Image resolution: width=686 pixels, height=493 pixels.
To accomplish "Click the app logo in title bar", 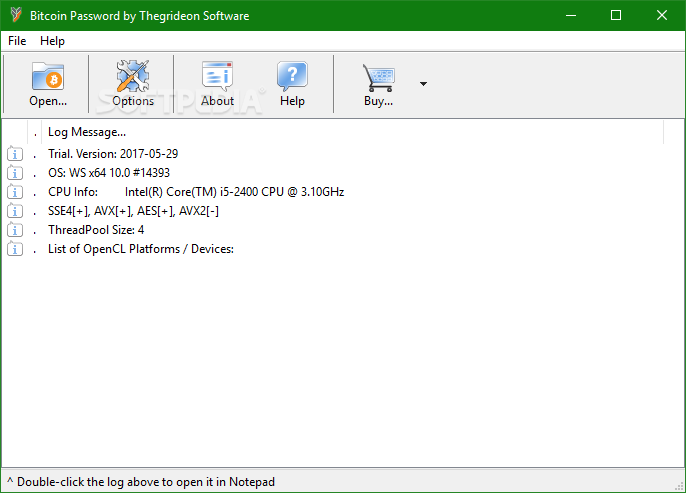I will click(15, 15).
